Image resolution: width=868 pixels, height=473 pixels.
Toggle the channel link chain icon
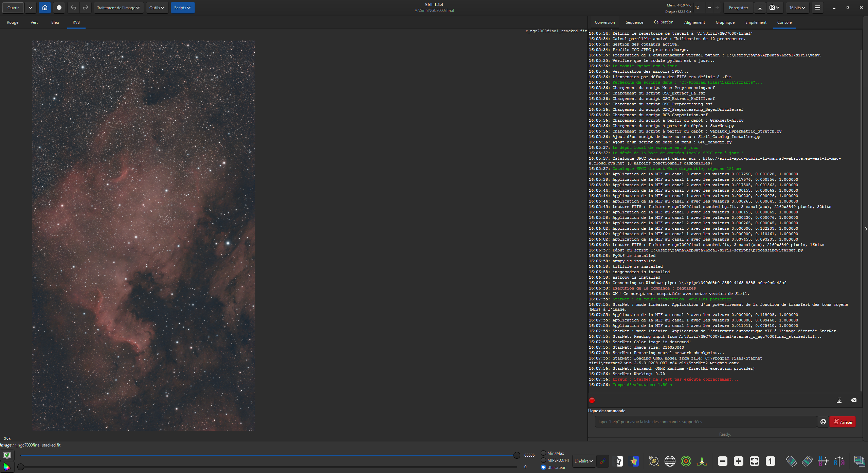pyautogui.click(x=602, y=461)
